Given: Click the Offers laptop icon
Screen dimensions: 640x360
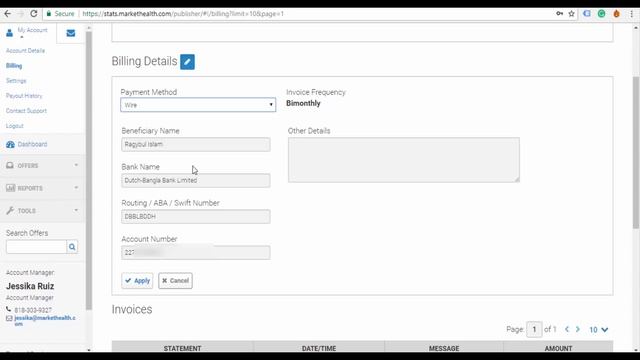Looking at the screenshot, I should pos(10,165).
